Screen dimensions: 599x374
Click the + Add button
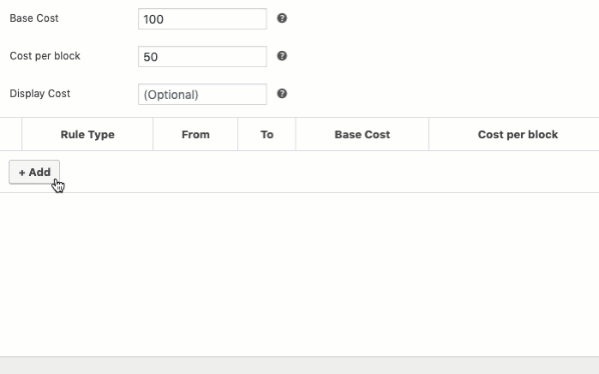point(34,172)
